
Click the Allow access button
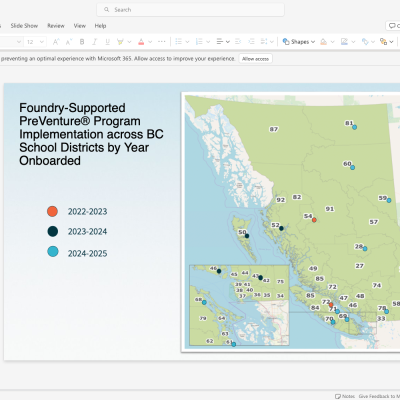click(x=255, y=59)
